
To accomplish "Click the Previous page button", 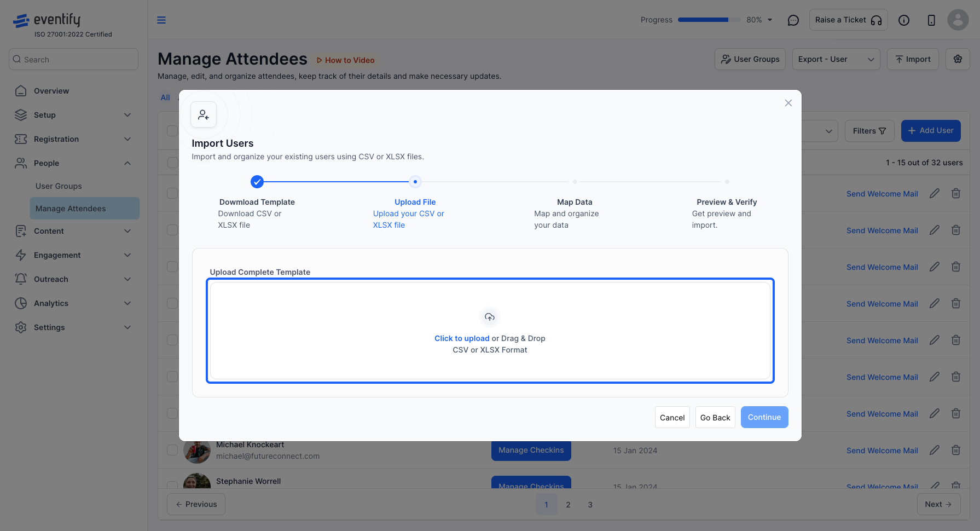I will point(196,504).
